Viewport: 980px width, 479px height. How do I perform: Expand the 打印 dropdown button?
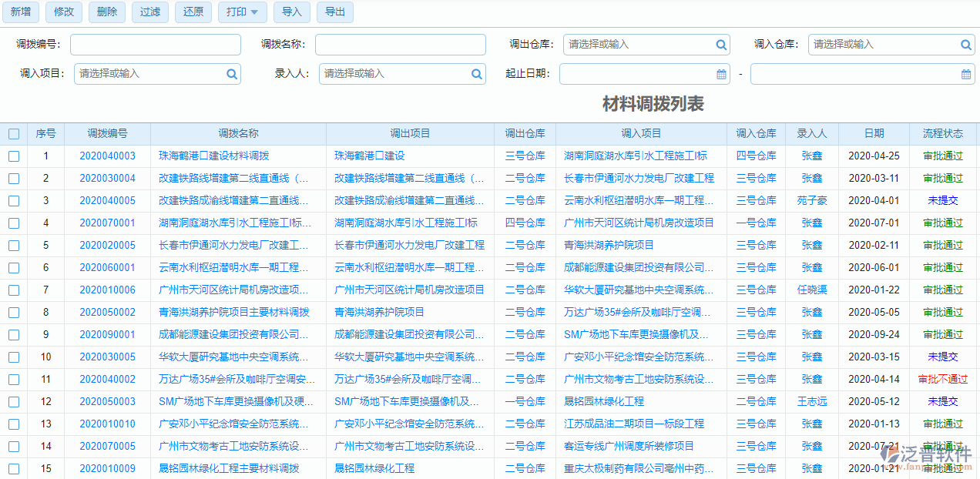coord(243,12)
